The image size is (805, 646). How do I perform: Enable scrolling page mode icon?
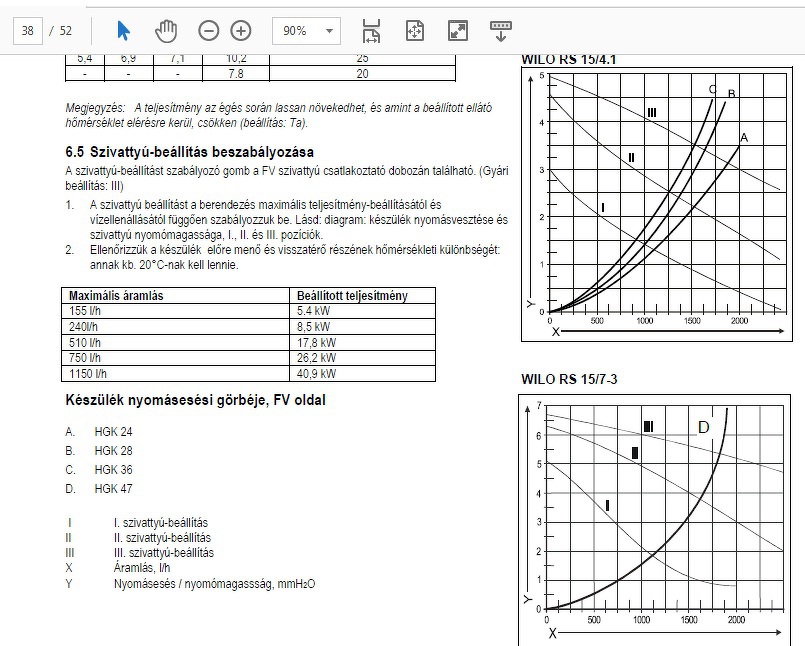click(371, 31)
